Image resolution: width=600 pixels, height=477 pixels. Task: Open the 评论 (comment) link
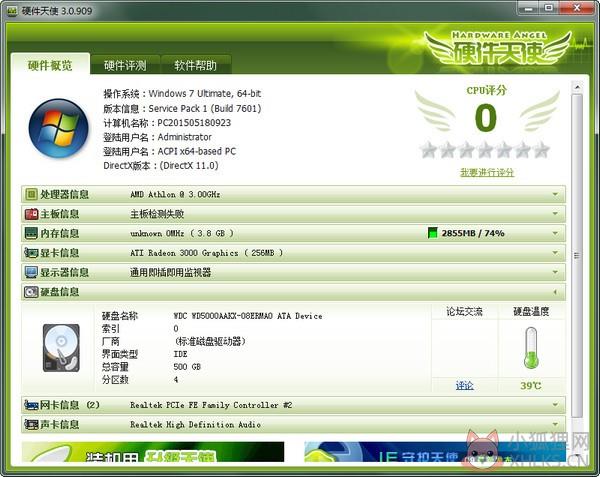pyautogui.click(x=465, y=385)
